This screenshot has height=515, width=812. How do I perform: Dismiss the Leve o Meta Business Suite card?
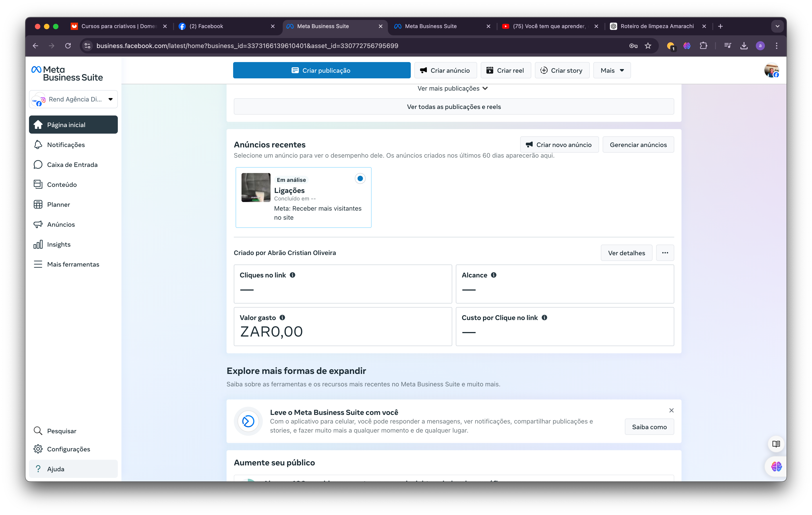point(671,410)
